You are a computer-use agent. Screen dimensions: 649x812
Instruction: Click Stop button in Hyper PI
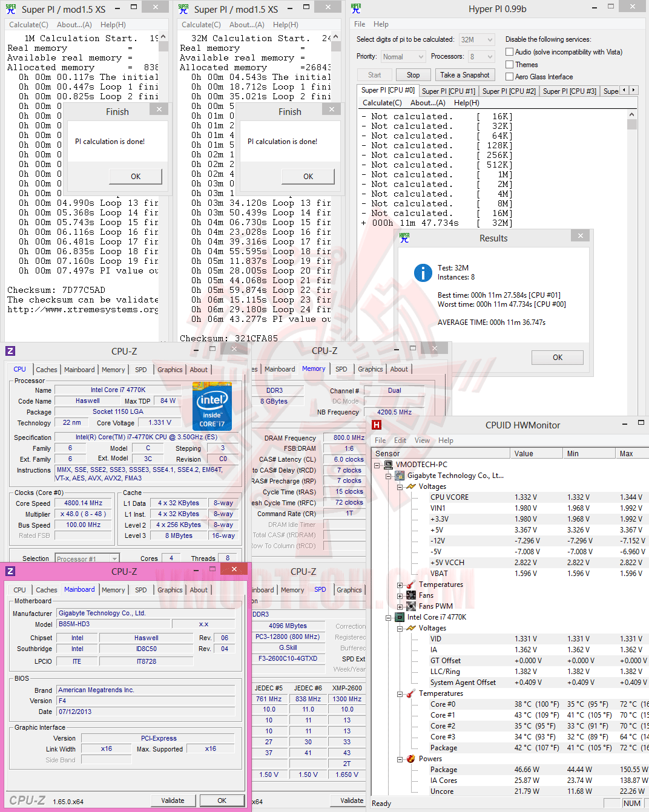point(413,75)
